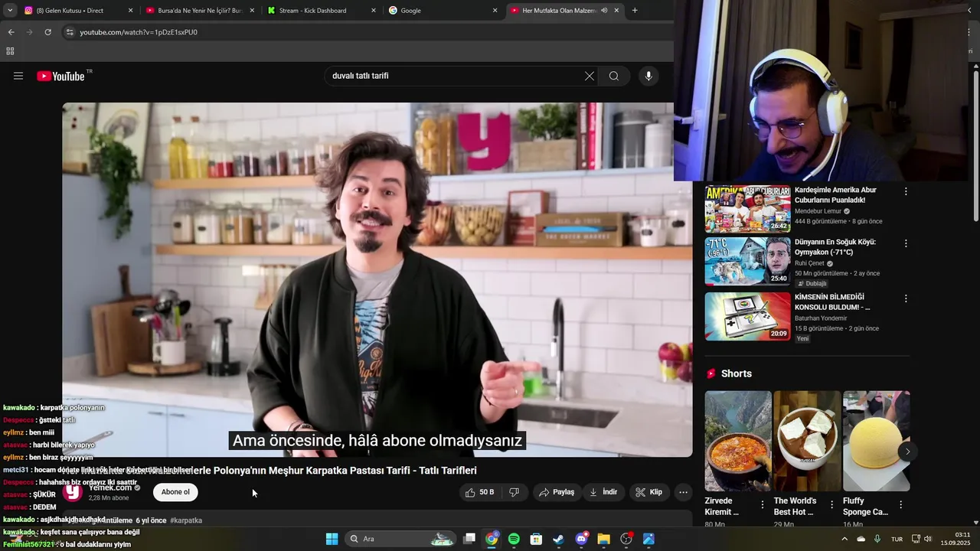The height and width of the screenshot is (551, 980).
Task: Open options for KİMSENİN BİLMEDİĞİ KONSOLU video
Action: [906, 298]
